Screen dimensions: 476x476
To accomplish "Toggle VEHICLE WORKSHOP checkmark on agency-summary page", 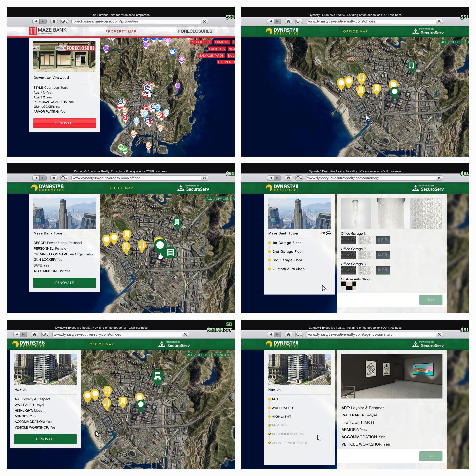I will (270, 443).
